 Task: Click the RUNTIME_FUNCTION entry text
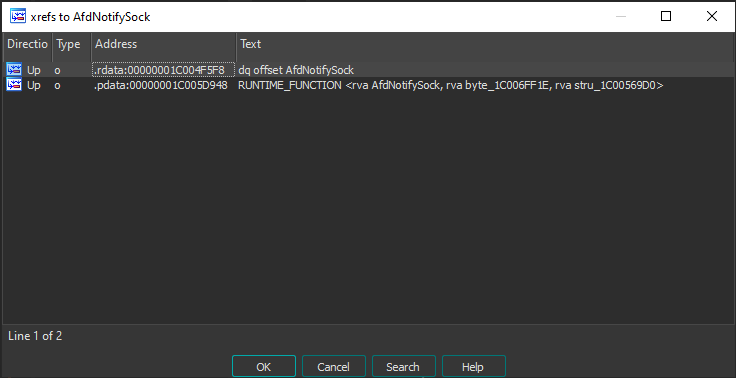pos(451,85)
